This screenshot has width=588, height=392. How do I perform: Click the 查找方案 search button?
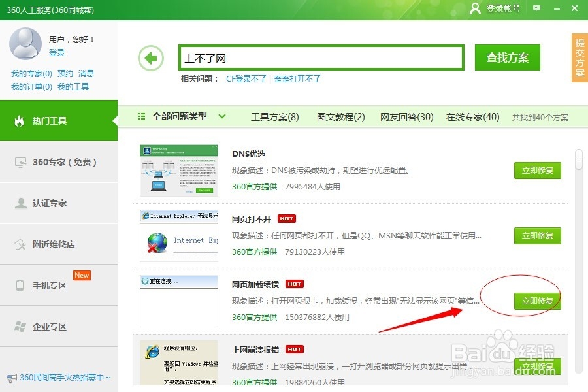pos(508,57)
